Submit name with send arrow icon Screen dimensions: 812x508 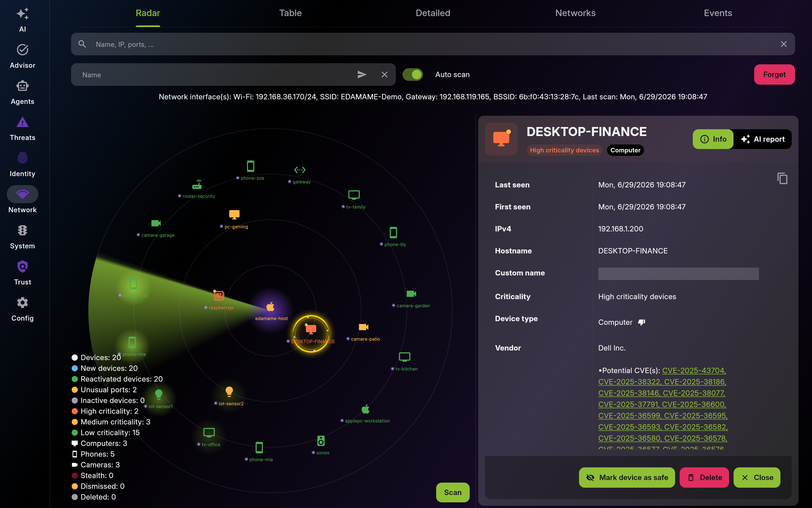coord(362,75)
